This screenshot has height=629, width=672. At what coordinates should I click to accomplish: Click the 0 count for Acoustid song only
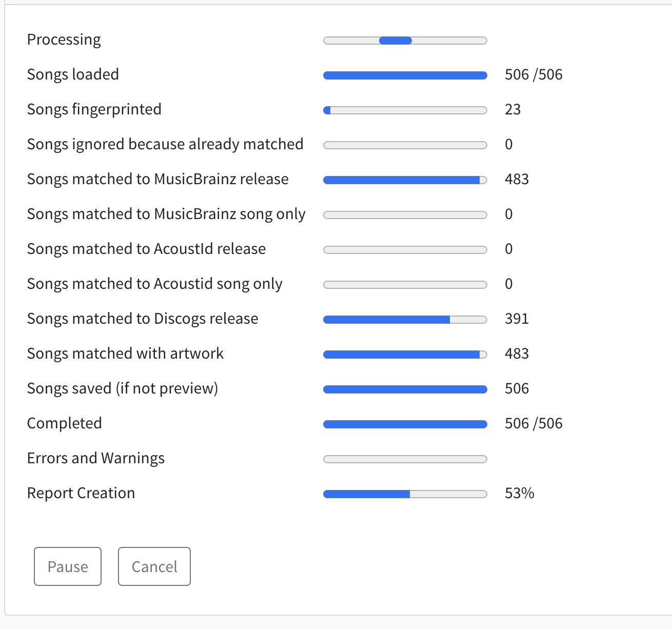(x=509, y=284)
